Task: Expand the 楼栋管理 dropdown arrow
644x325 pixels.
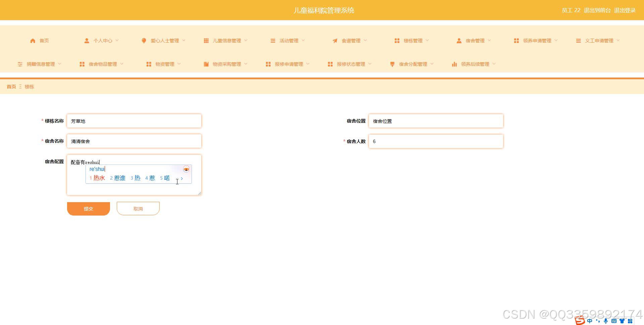Action: click(427, 40)
